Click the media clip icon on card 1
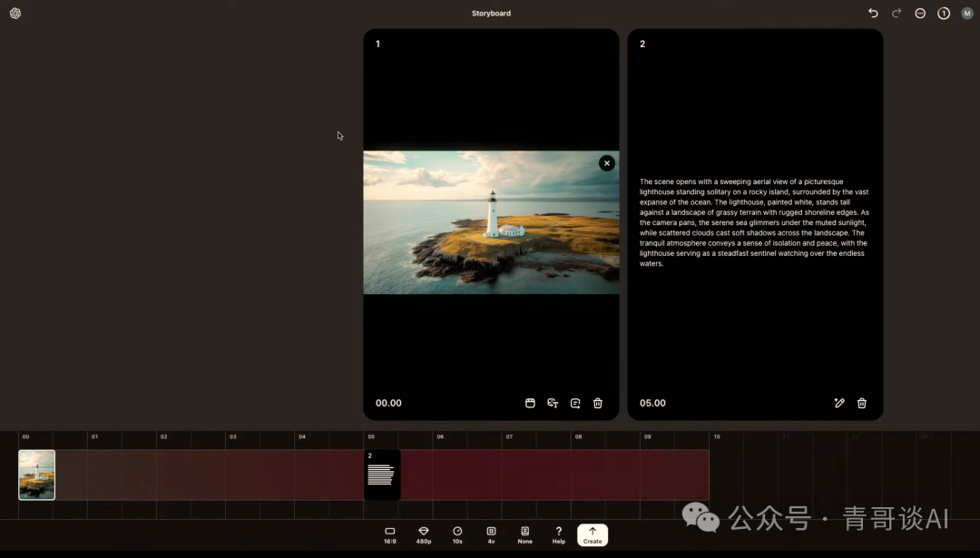The width and height of the screenshot is (980, 558). (x=530, y=403)
